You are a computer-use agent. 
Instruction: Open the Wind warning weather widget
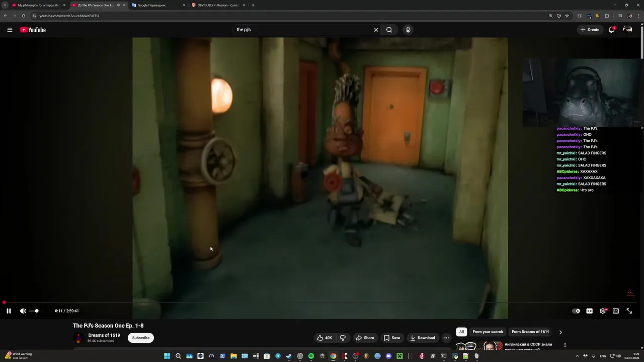click(18, 356)
